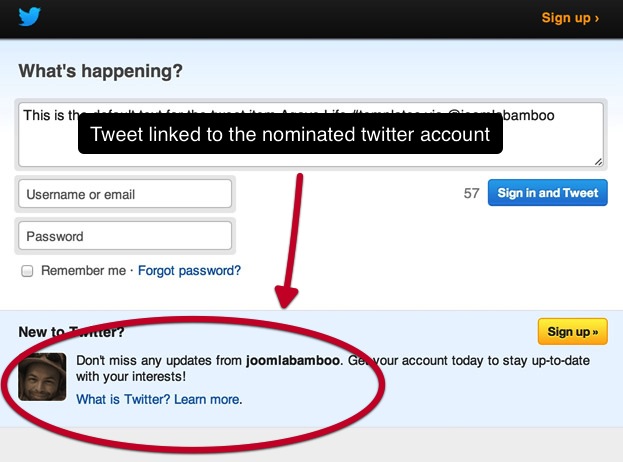623x462 pixels.
Task: Click the yellow Sign up button
Action: tap(573, 331)
